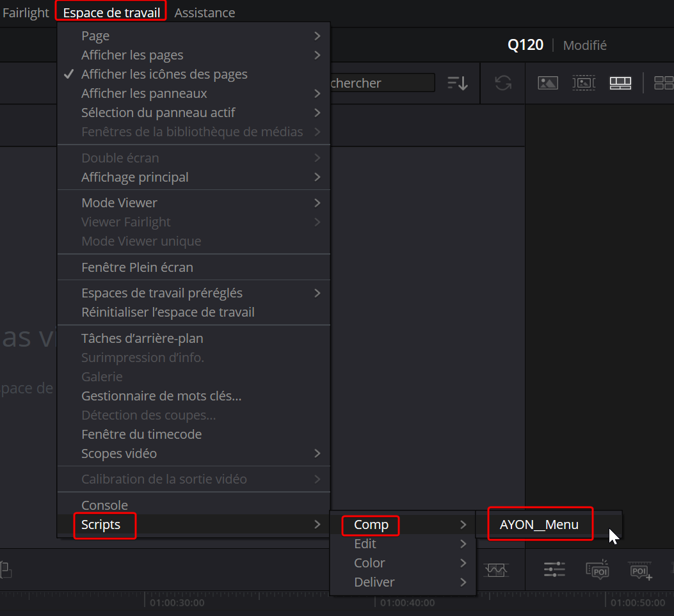Click the sort order icon beside search
Viewport: 674px width, 616px height.
click(x=458, y=83)
